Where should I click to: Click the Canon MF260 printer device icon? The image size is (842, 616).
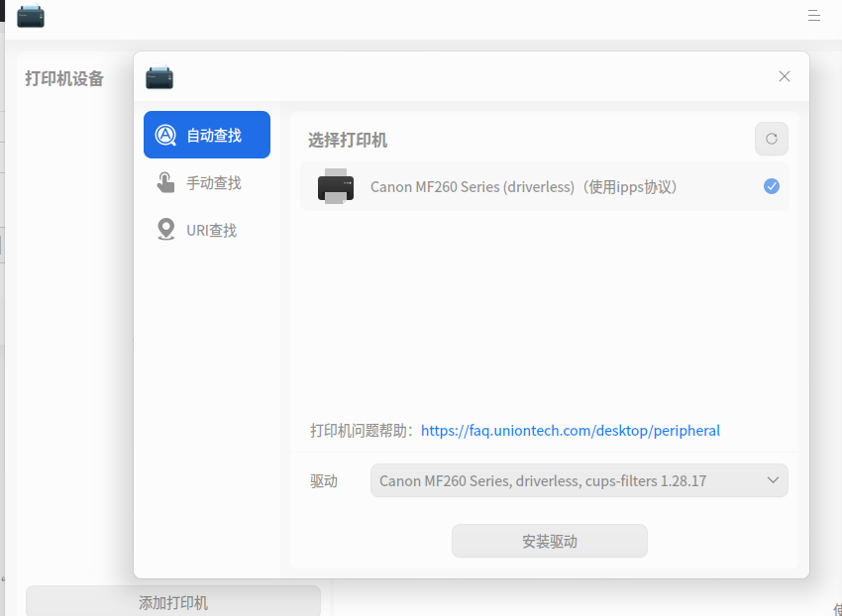tap(336, 186)
